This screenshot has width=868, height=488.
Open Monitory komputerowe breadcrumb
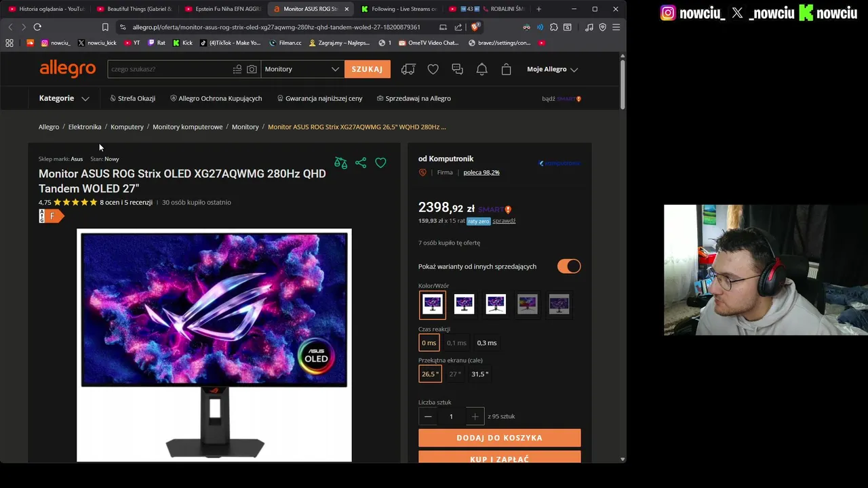click(187, 127)
